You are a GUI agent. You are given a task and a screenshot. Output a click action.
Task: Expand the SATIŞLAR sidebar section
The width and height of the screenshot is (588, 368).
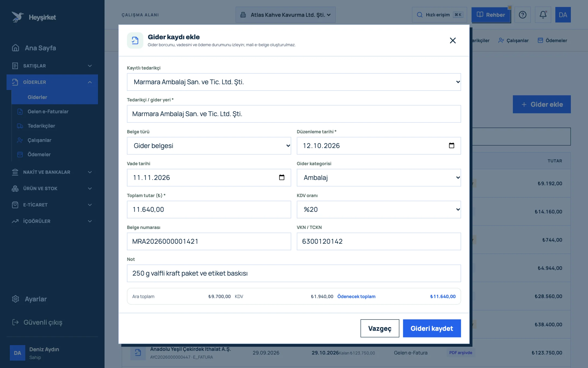click(52, 66)
